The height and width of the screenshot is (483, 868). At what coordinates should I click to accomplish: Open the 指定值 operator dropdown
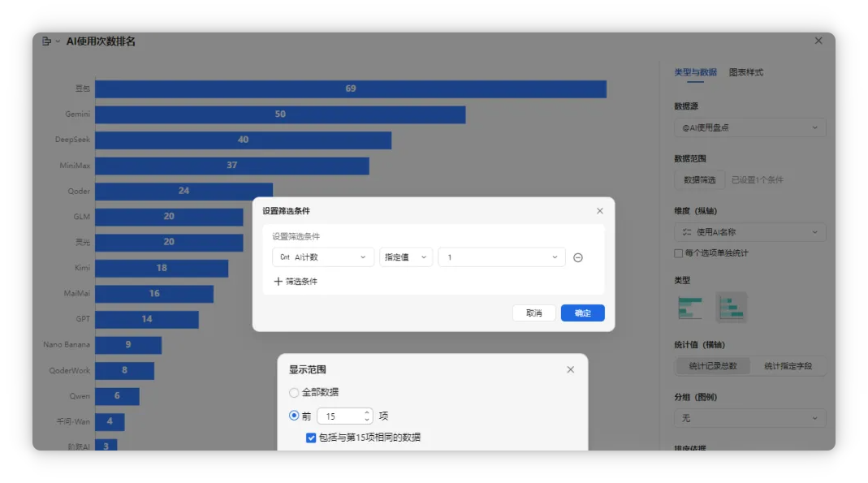[405, 257]
